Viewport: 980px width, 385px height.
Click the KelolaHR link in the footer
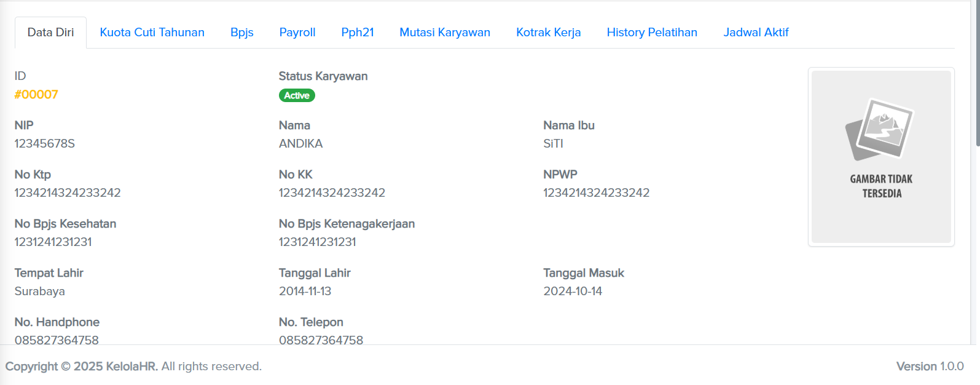[x=131, y=367]
